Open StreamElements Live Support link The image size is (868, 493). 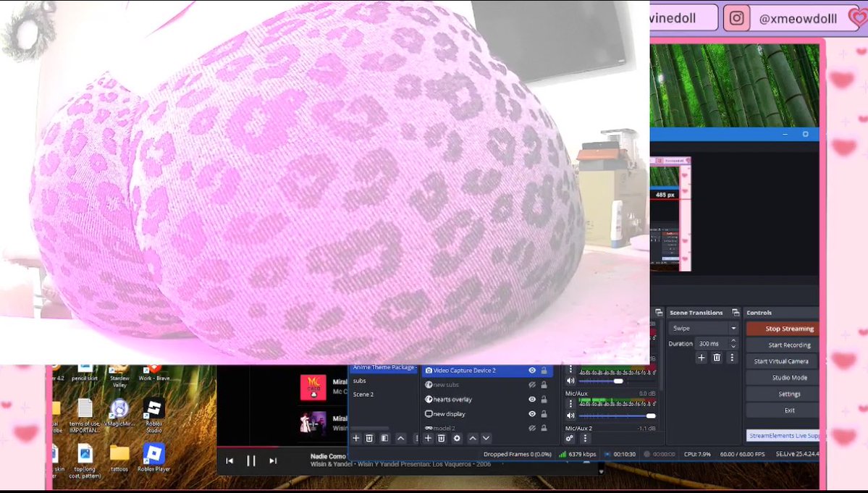click(x=783, y=436)
